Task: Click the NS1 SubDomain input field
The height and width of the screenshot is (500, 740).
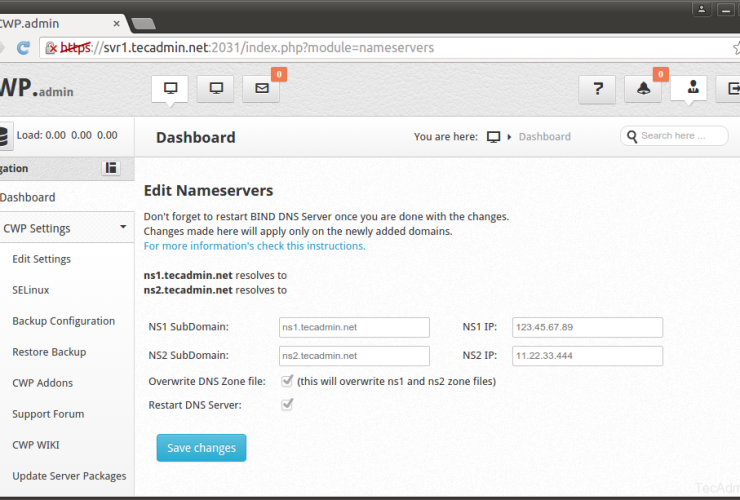Action: (x=354, y=327)
